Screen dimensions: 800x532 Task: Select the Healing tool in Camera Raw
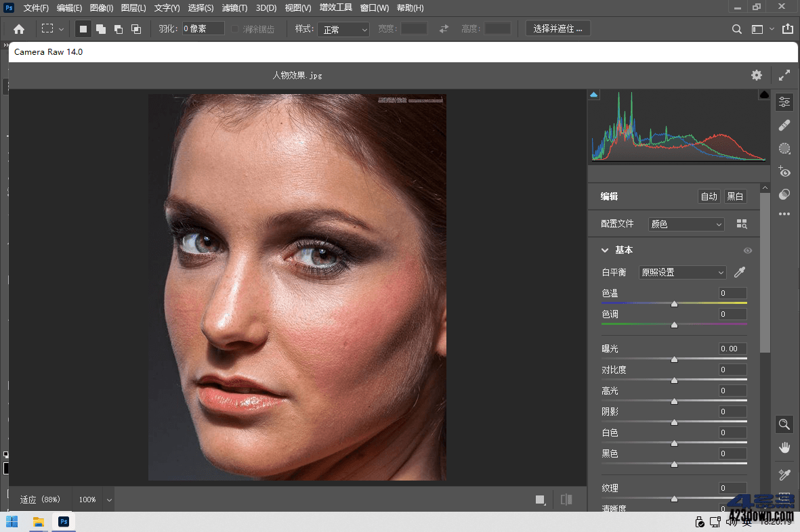click(784, 125)
